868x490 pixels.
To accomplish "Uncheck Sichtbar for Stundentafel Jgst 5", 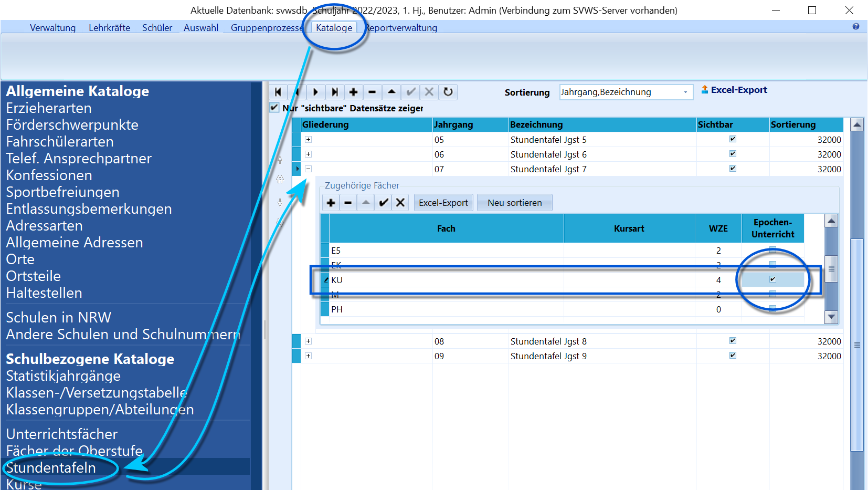I will click(733, 139).
